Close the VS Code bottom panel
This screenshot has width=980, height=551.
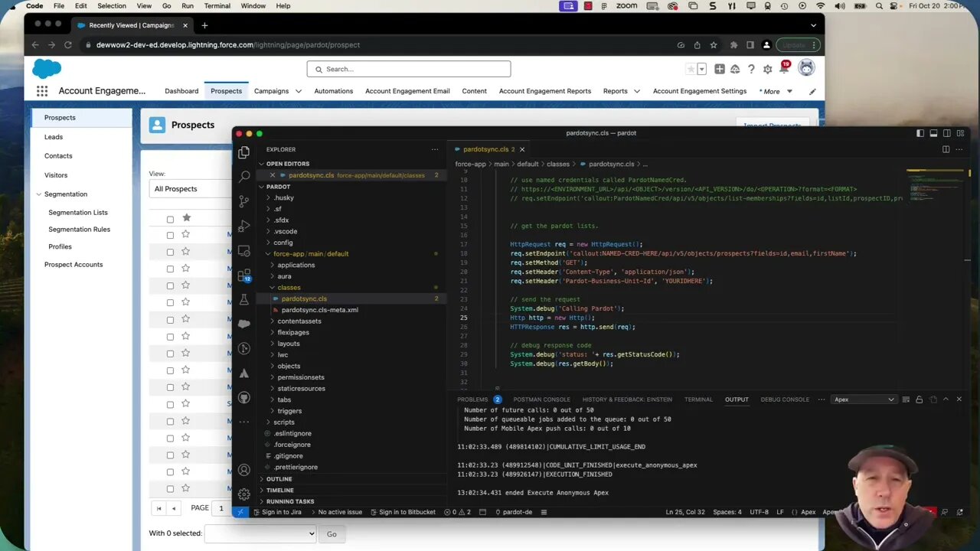(x=959, y=399)
